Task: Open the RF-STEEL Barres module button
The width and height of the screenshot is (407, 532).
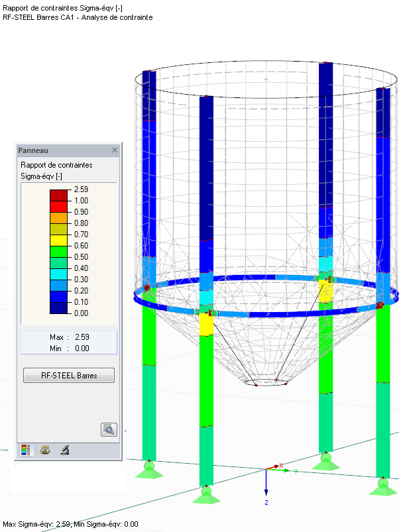Action: 69,375
